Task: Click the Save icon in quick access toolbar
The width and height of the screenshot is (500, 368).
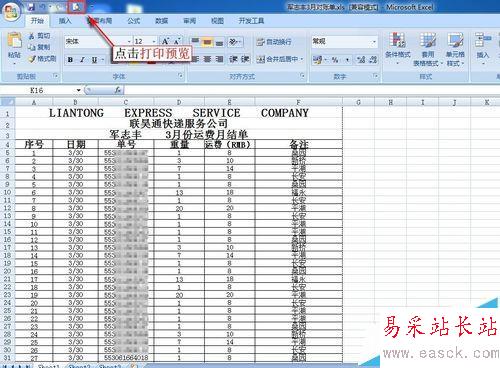Action: tap(31, 7)
